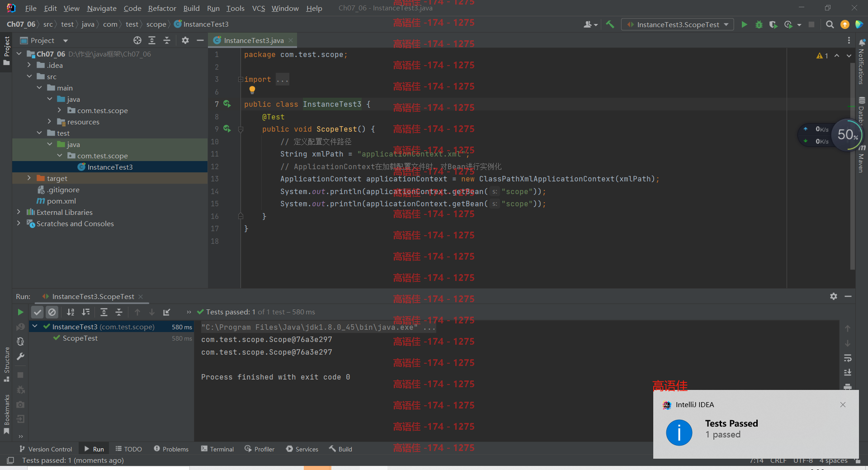This screenshot has width=868, height=470.
Task: Toggle the Project side tool window
Action: coord(6,51)
